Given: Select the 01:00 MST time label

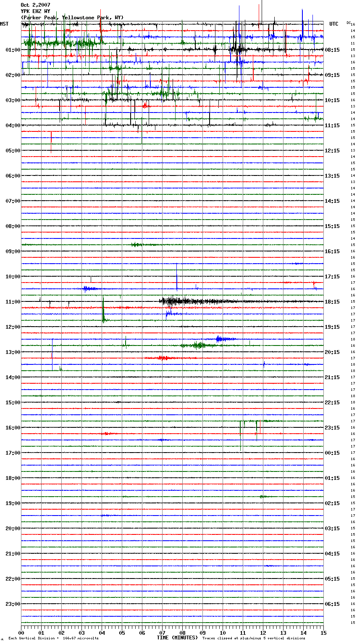Looking at the screenshot, I should (13, 50).
